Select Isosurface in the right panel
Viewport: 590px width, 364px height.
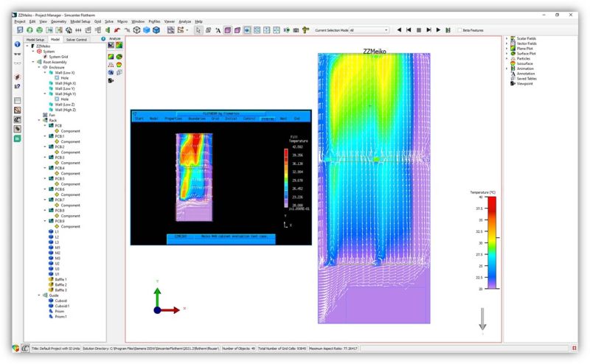click(x=524, y=63)
